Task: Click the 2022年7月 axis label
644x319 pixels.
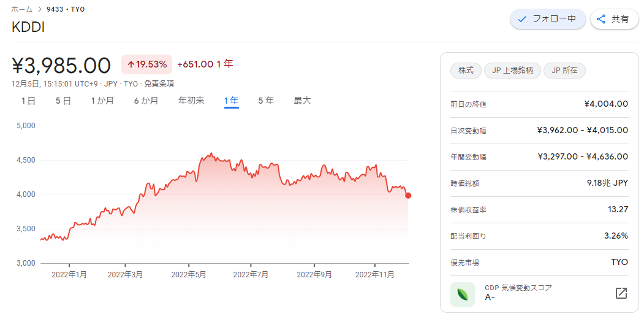Action: 251,275
